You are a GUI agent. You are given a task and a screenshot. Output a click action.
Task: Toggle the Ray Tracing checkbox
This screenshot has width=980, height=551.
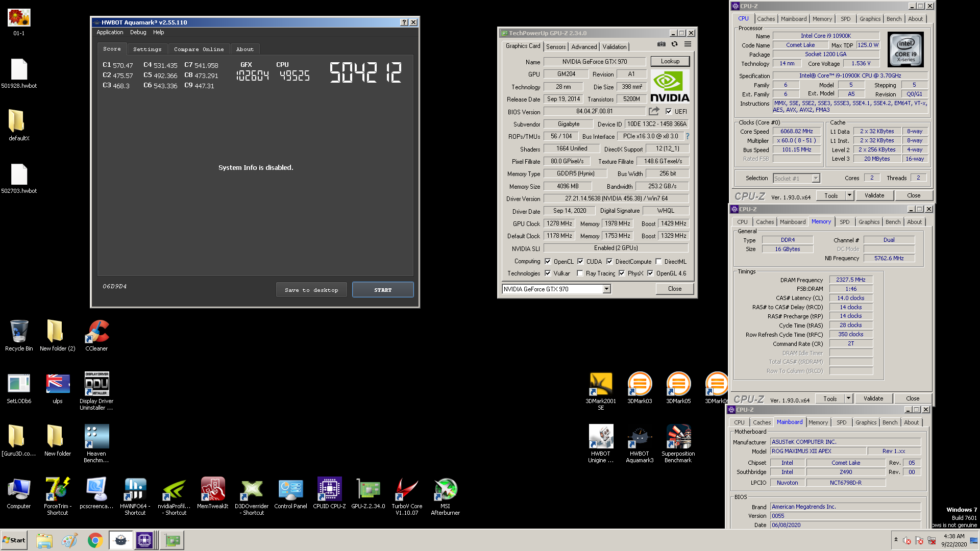[580, 273]
